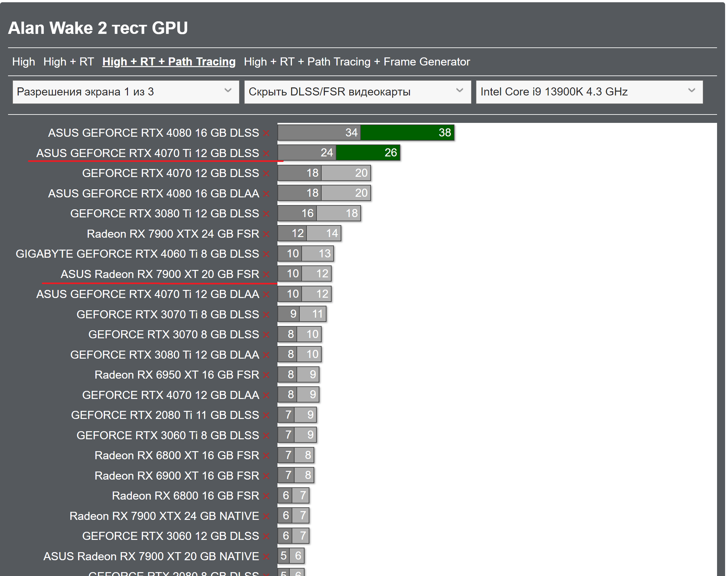Remove Radeon RX 6800 16 GB FSR entry
The height and width of the screenshot is (576, 728).
266,496
